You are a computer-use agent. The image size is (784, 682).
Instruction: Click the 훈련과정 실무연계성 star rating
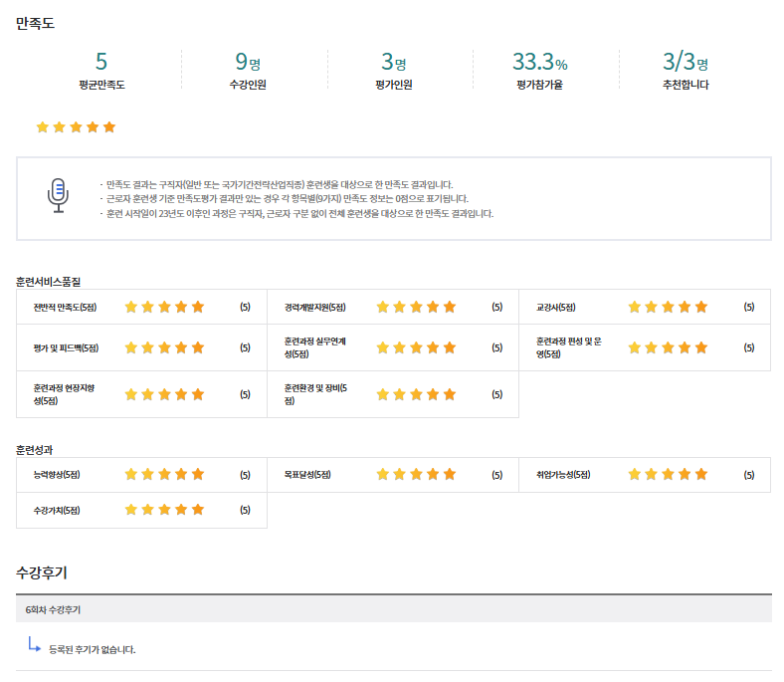pyautogui.click(x=416, y=347)
